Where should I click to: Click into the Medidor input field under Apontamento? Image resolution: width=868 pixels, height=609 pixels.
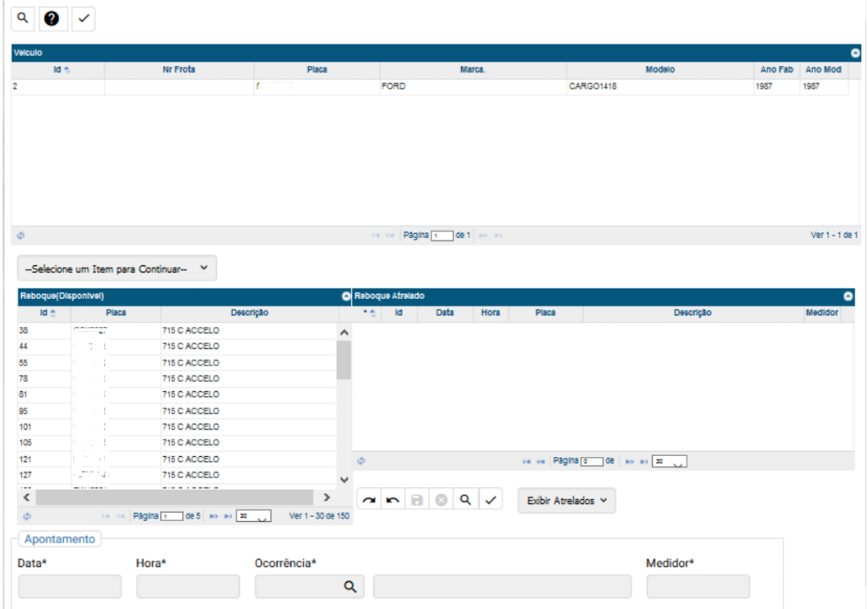pos(697,586)
